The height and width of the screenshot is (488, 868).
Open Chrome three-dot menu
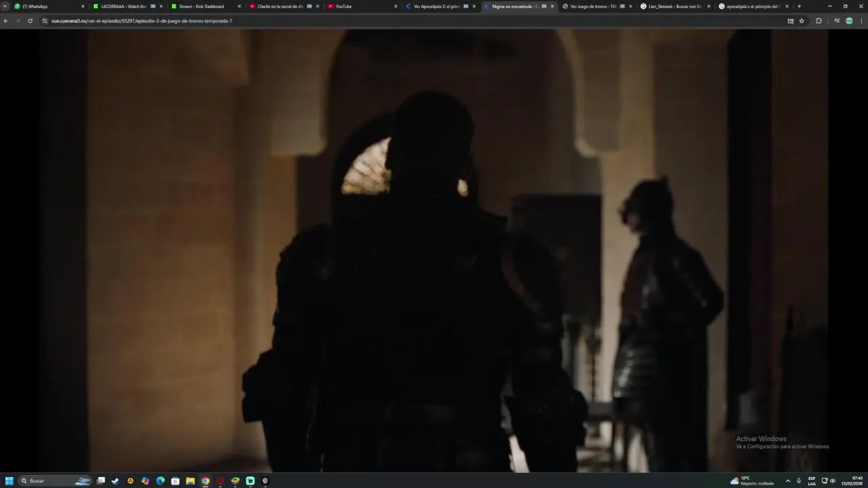pyautogui.click(x=861, y=21)
